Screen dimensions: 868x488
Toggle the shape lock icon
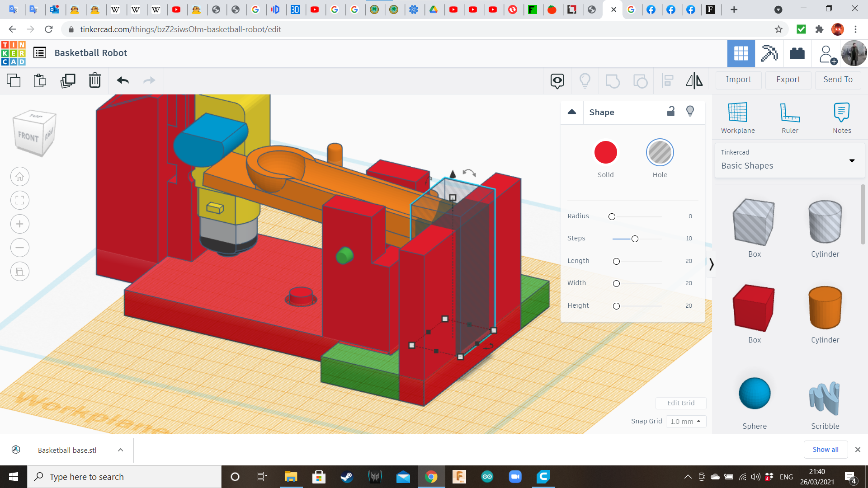coord(671,111)
